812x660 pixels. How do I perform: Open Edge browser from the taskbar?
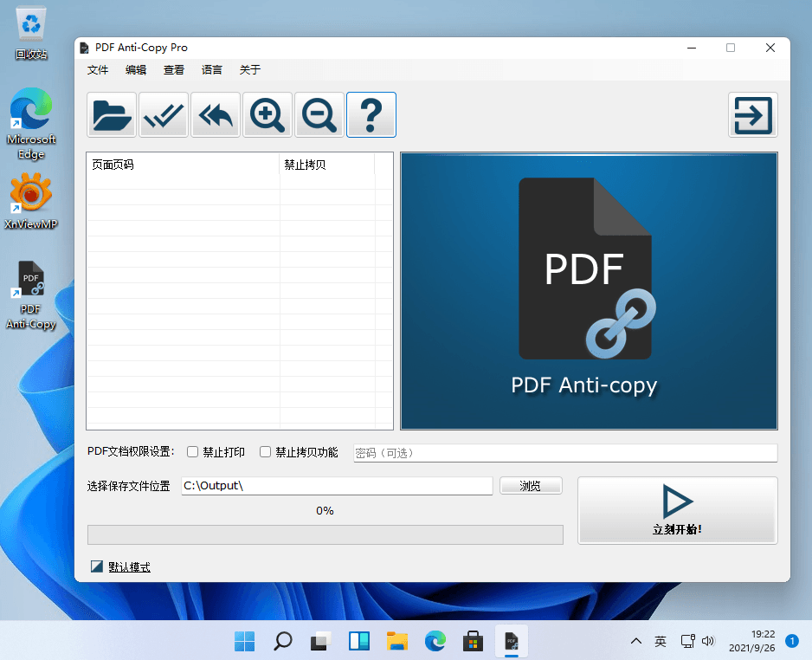point(435,641)
